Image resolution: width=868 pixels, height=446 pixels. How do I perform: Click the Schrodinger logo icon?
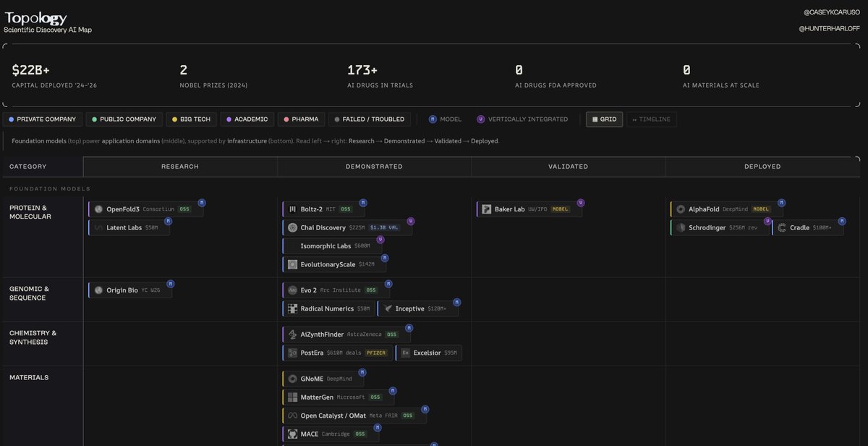tap(681, 227)
